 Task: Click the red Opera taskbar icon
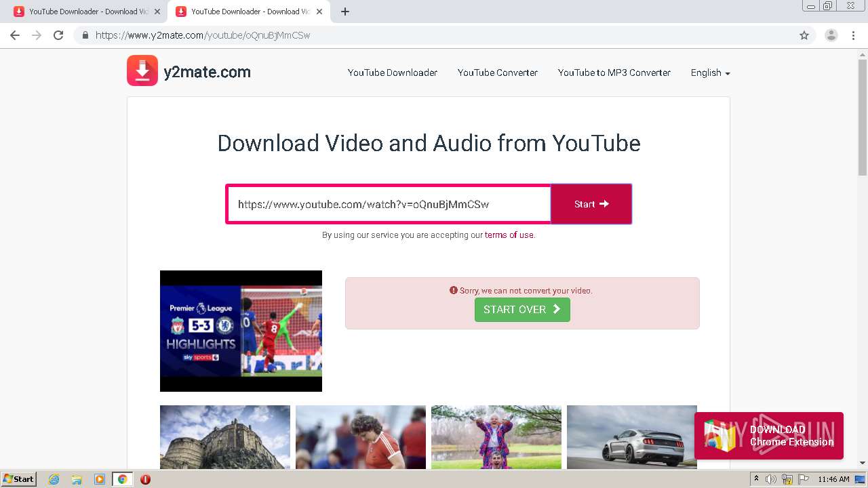(145, 479)
